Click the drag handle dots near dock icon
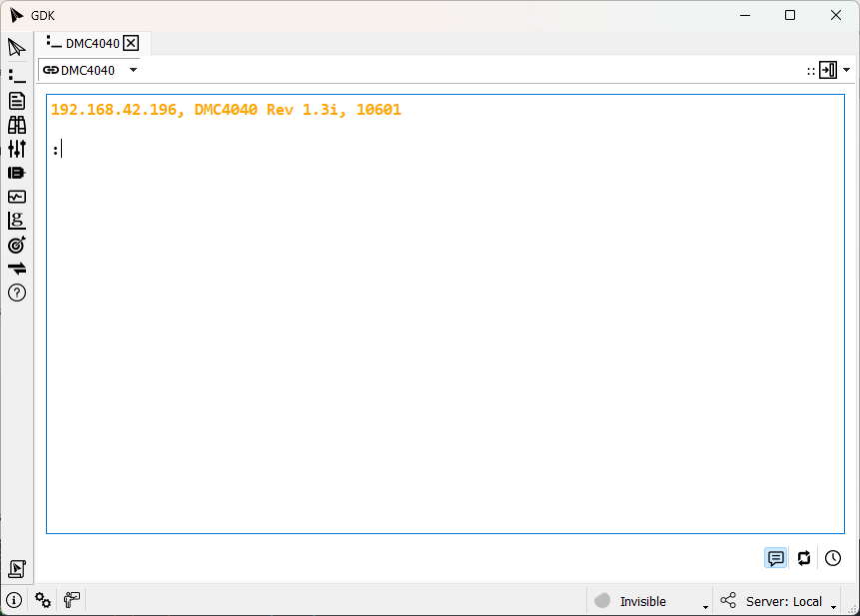This screenshot has width=860, height=616. (x=811, y=71)
